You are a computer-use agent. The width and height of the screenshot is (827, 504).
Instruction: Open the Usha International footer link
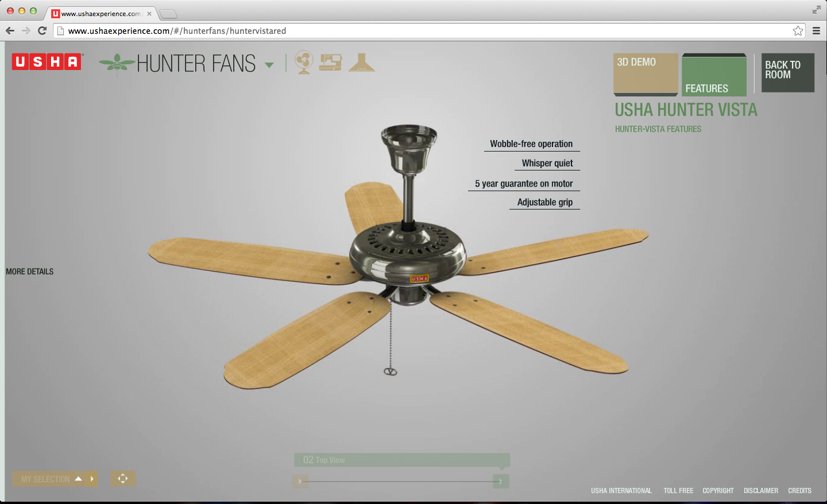[x=621, y=491]
